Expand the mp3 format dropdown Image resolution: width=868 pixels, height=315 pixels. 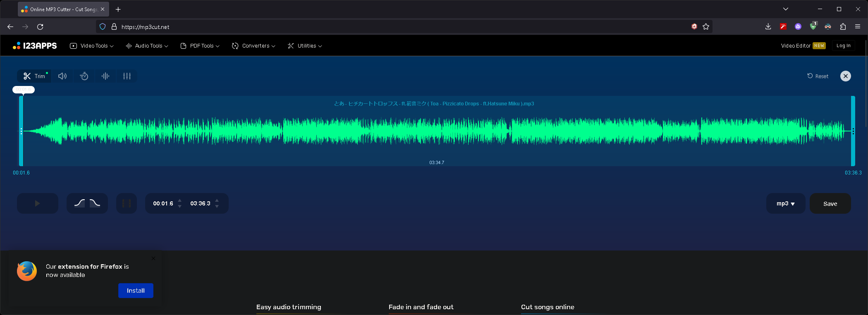(786, 203)
